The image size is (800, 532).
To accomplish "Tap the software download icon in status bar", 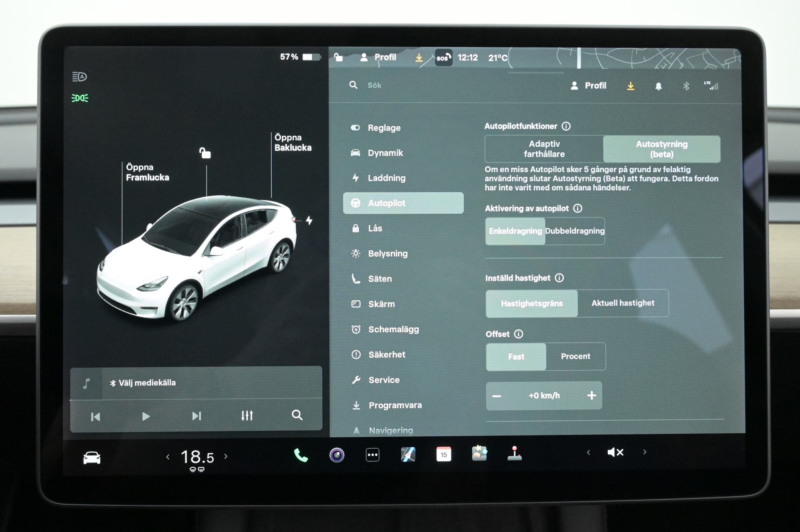I will [419, 57].
